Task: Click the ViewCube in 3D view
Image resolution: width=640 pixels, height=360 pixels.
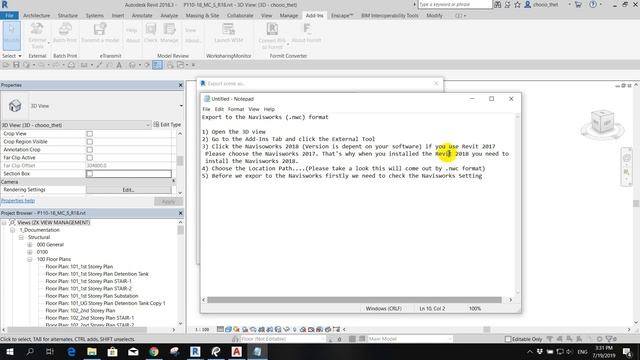Action: point(602,122)
